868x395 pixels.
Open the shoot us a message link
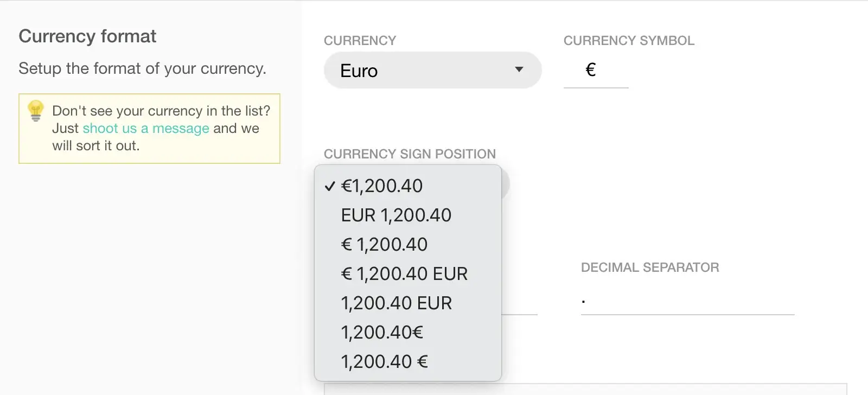(146, 128)
